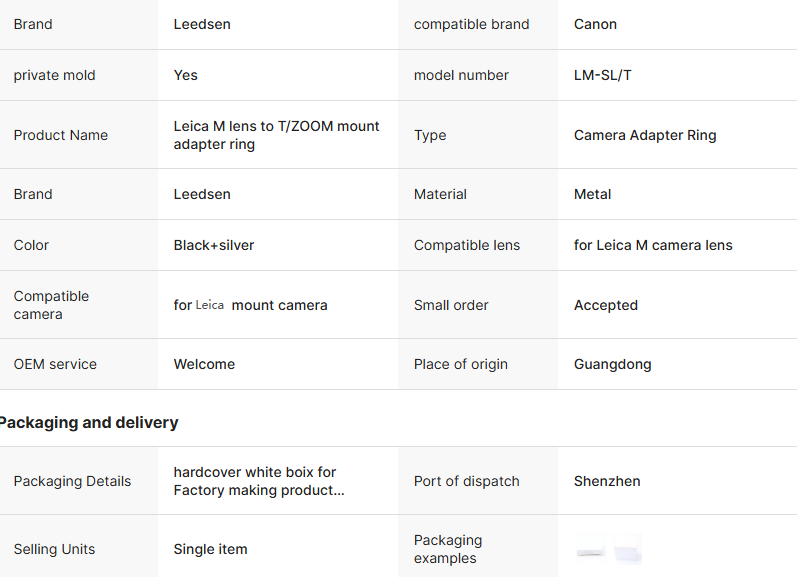Click the 'Packaging Details' row label
Image resolution: width=797 pixels, height=577 pixels.
[x=72, y=481]
